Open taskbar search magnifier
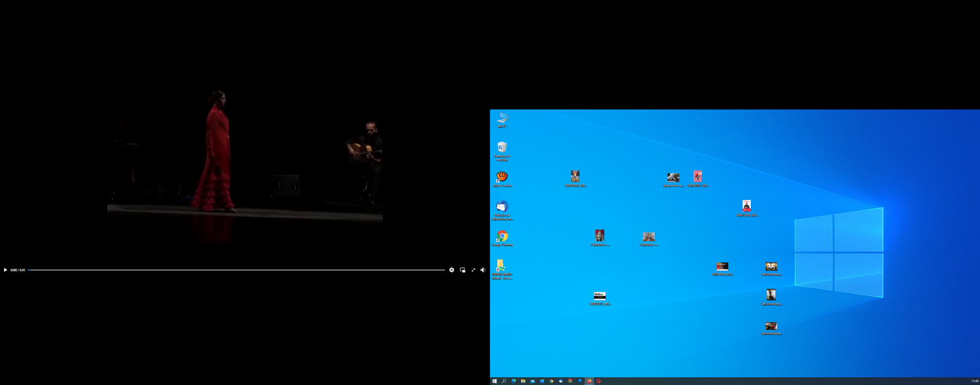Image resolution: width=980 pixels, height=385 pixels. [x=503, y=381]
